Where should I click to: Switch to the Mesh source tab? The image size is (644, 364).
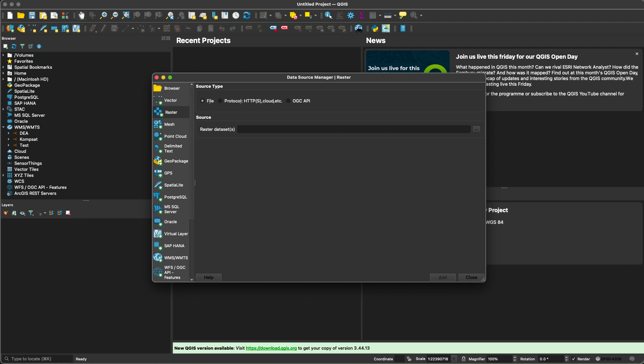(x=171, y=124)
